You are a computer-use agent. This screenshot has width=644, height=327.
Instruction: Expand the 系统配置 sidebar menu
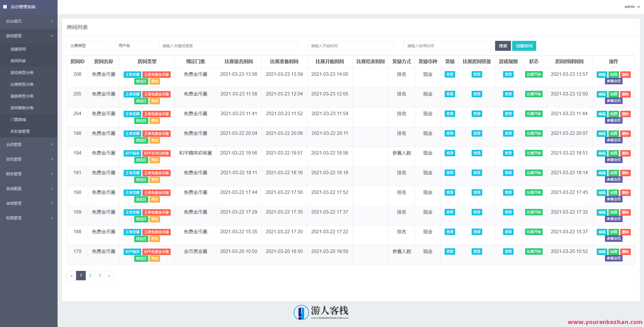pyautogui.click(x=28, y=188)
